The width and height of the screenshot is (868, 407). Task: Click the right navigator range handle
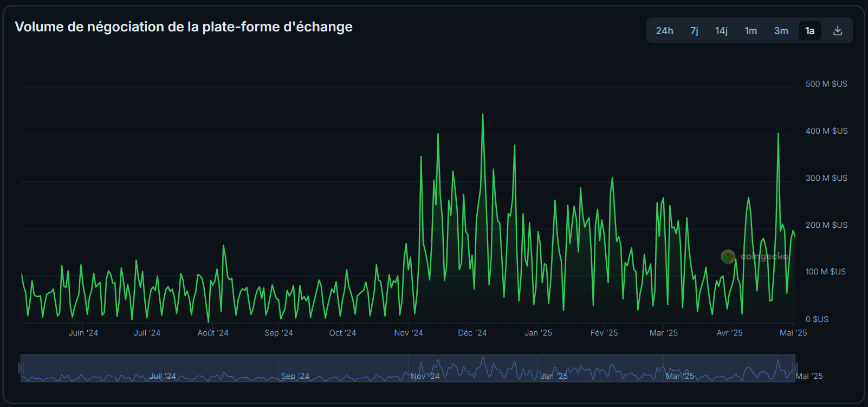[x=795, y=368]
